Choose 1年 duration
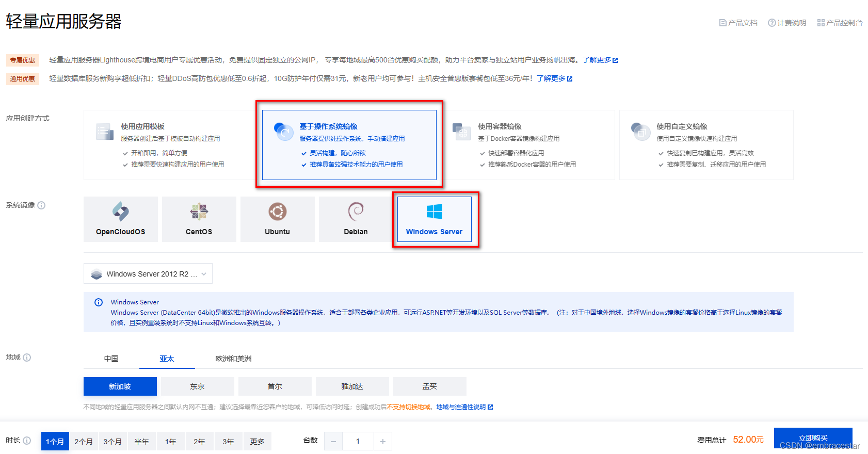This screenshot has width=868, height=454. click(171, 441)
